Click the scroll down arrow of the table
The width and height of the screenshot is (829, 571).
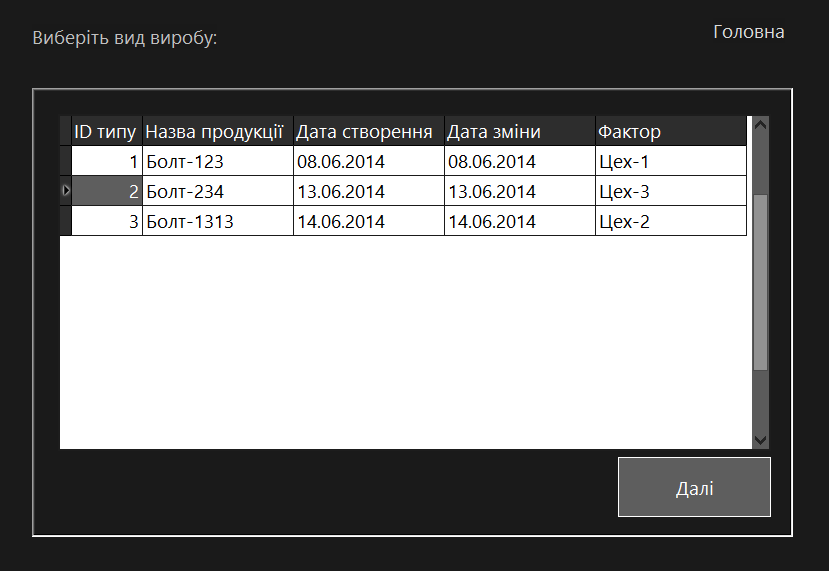760,440
